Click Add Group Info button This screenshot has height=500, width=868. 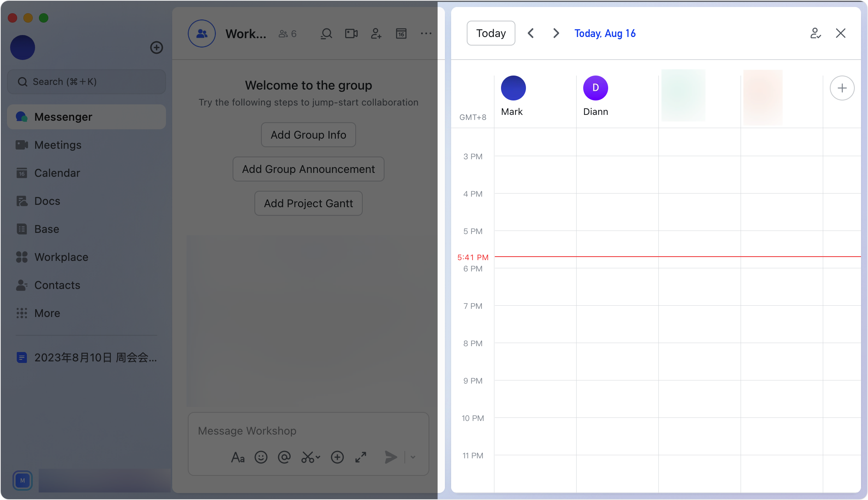coord(309,135)
